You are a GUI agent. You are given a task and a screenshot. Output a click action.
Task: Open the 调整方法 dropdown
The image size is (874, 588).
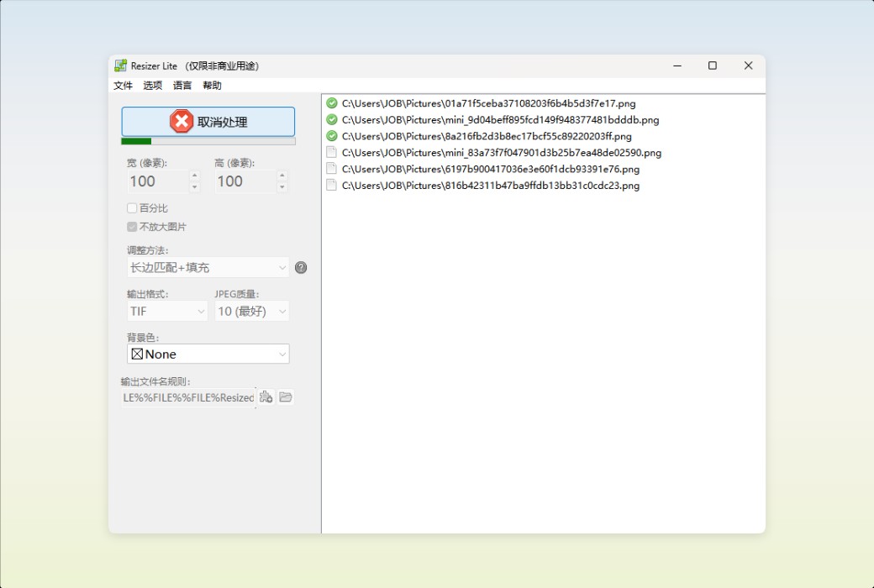(x=208, y=267)
